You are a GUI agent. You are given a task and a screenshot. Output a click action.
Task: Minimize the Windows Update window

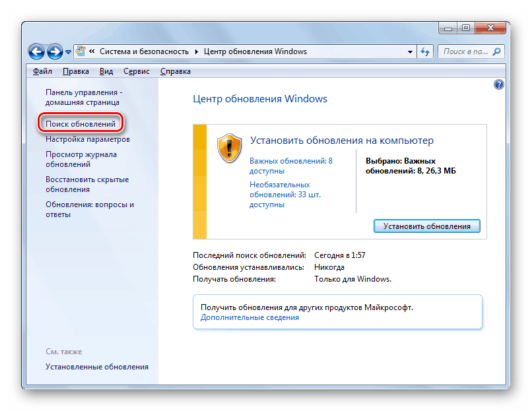(x=448, y=28)
